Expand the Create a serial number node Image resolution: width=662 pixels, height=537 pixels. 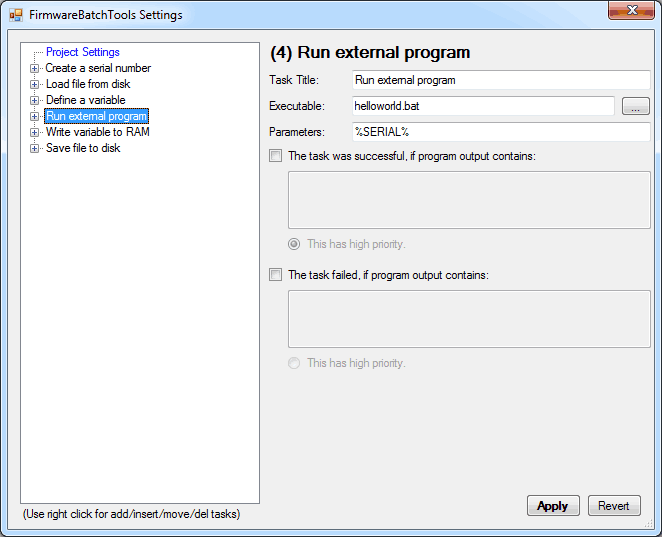point(35,68)
